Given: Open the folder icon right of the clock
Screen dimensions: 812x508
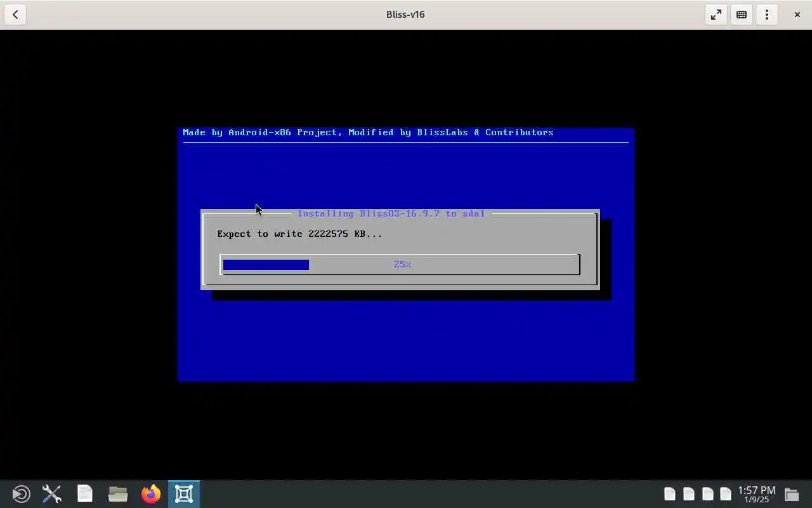Looking at the screenshot, I should pos(791,494).
